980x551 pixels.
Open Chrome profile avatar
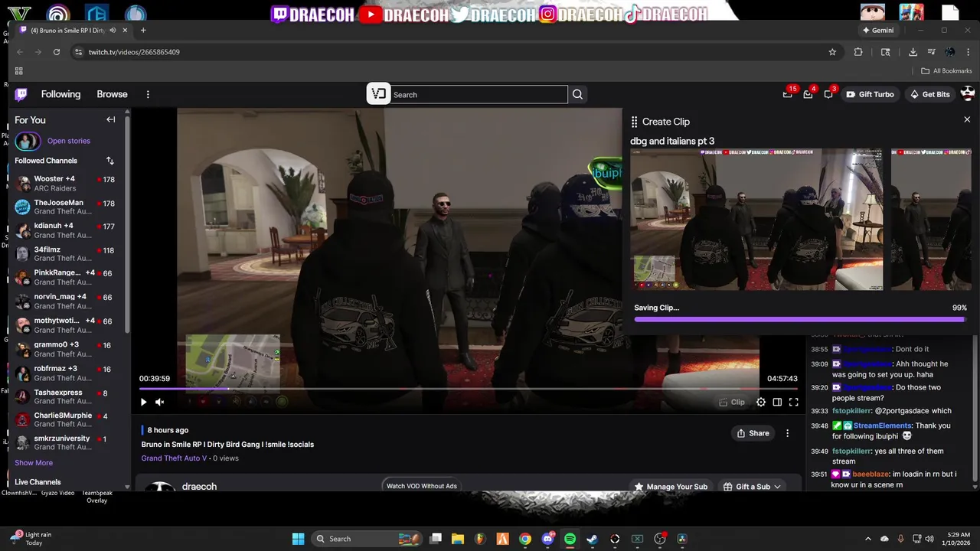click(950, 52)
